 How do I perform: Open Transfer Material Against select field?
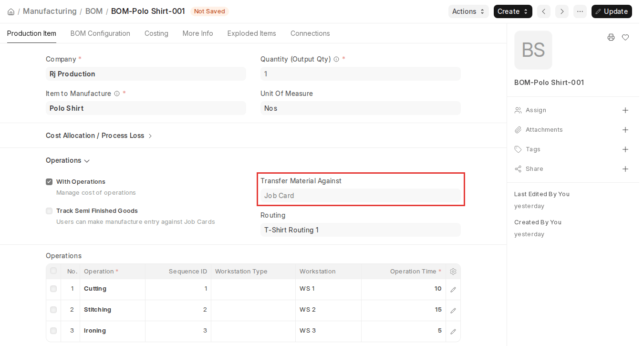(361, 196)
